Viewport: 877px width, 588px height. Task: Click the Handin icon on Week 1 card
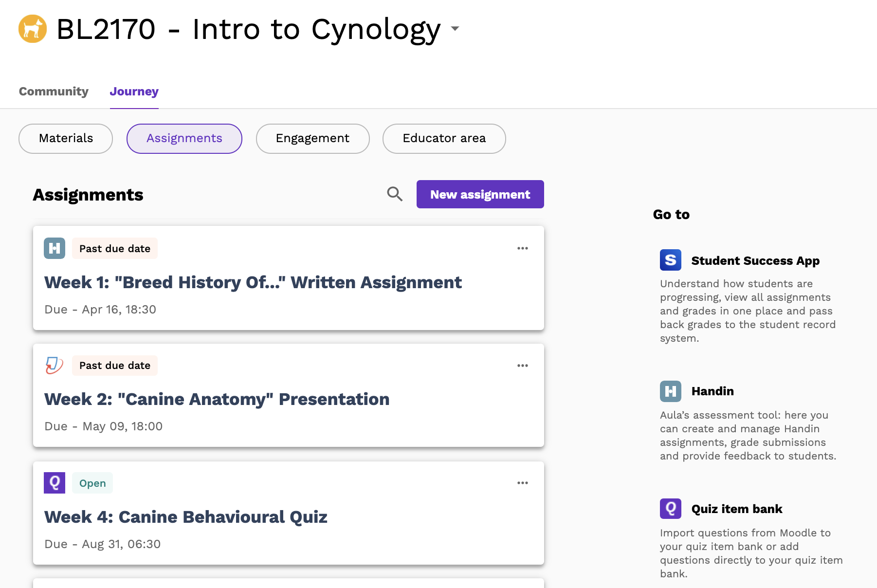point(55,248)
